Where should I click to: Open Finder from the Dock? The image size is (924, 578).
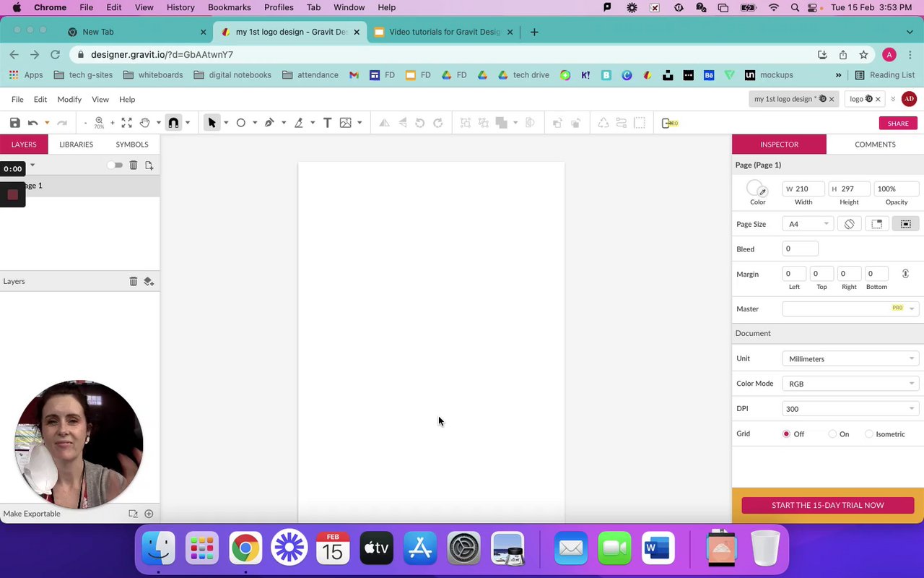[x=158, y=548]
